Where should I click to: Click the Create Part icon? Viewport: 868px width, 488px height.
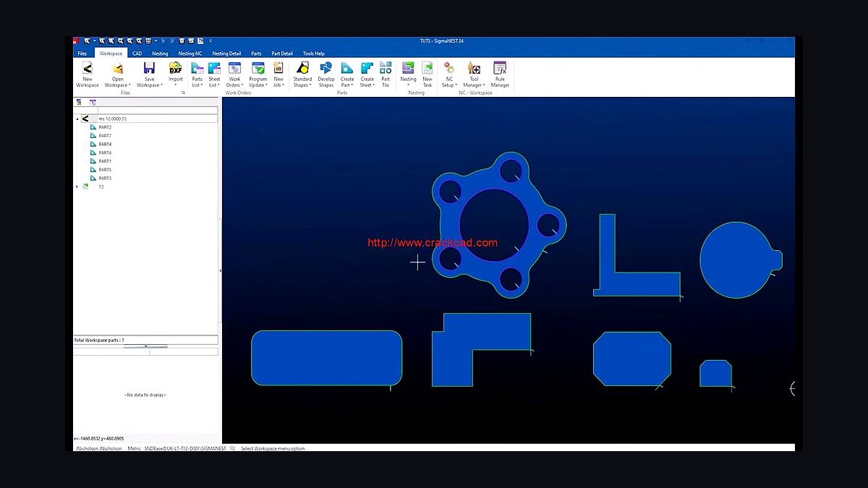click(347, 68)
